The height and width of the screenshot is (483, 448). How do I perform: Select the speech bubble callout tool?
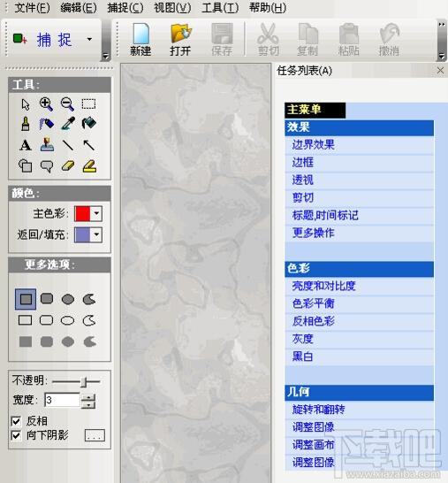[x=47, y=166]
